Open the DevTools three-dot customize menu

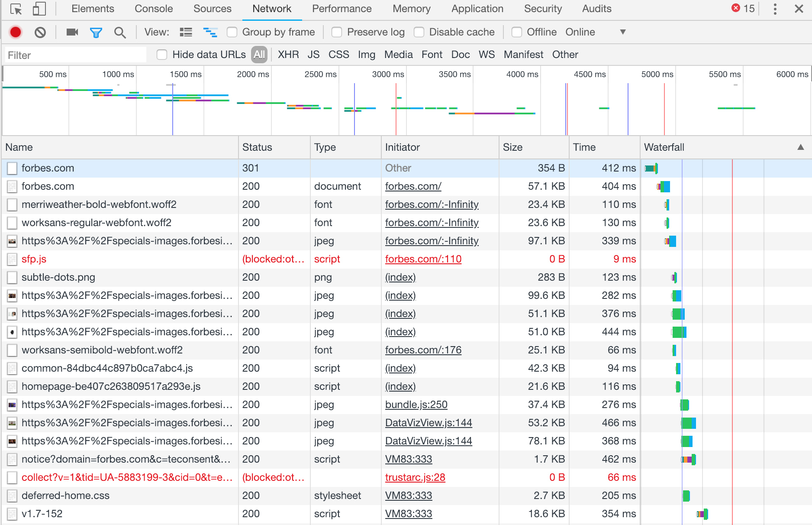click(x=775, y=9)
